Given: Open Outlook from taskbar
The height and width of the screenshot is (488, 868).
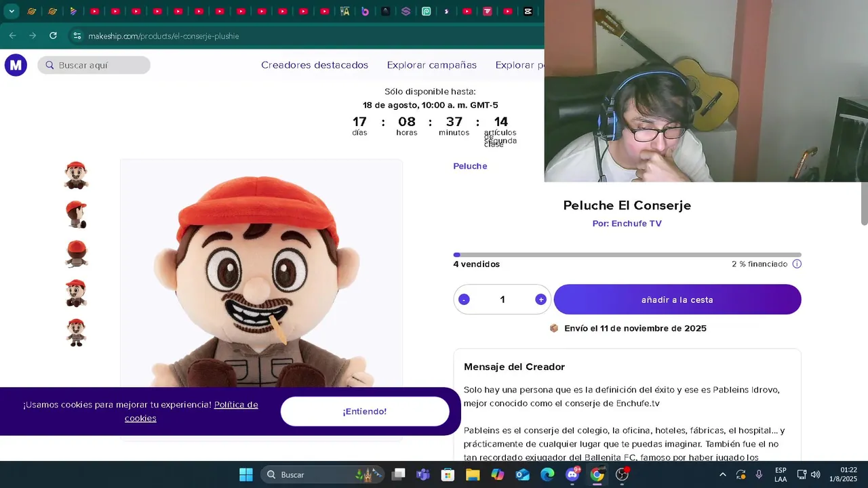Looking at the screenshot, I should 522,474.
